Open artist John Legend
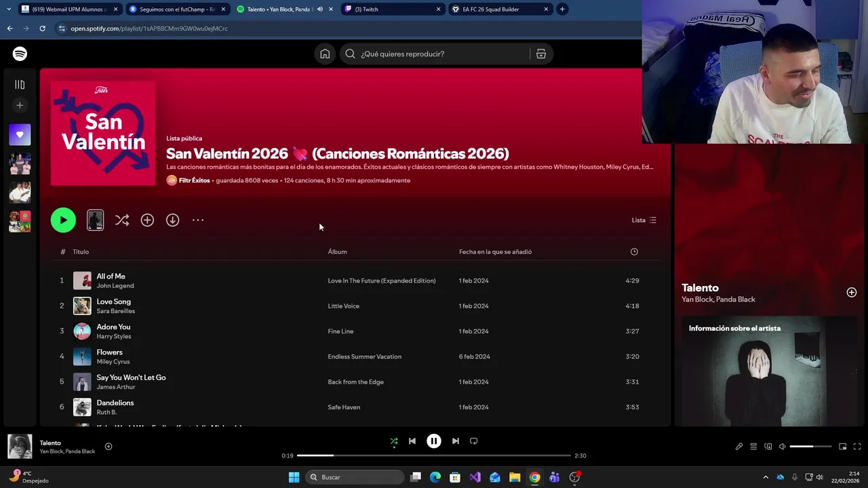 point(115,285)
